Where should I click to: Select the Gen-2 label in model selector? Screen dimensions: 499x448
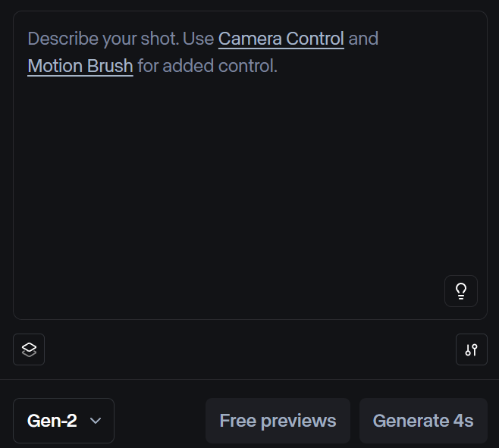[x=52, y=421]
